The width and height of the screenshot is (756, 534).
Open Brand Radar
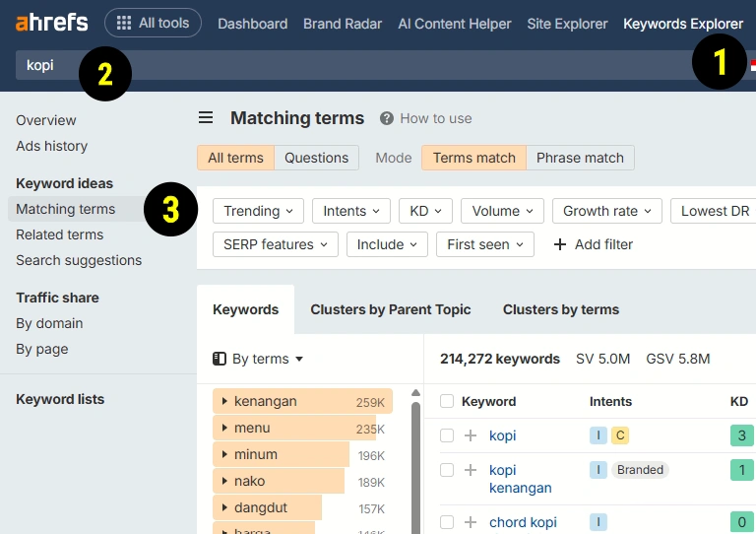tap(343, 24)
